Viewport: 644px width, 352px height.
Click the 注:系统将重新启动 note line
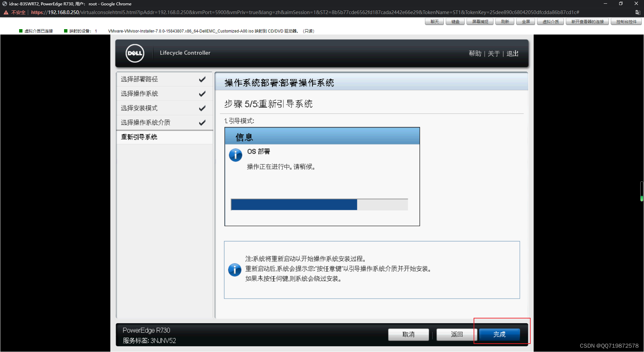pyautogui.click(x=306, y=259)
